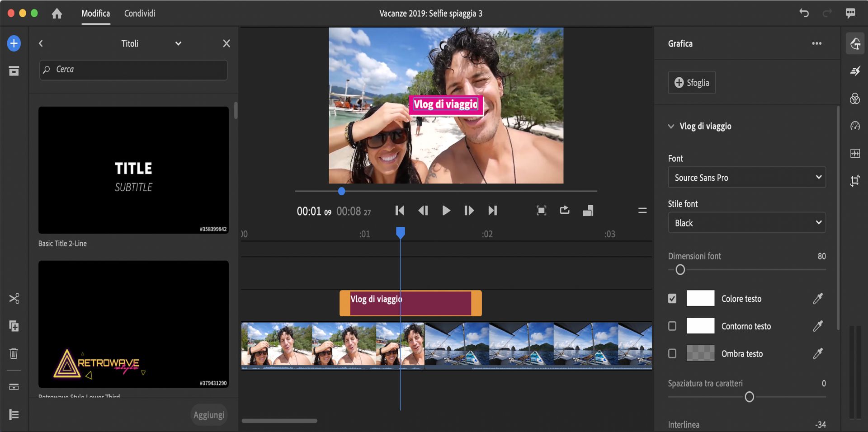Click the Spaziatura tra caratteri slider handle
868x432 pixels.
[749, 397]
